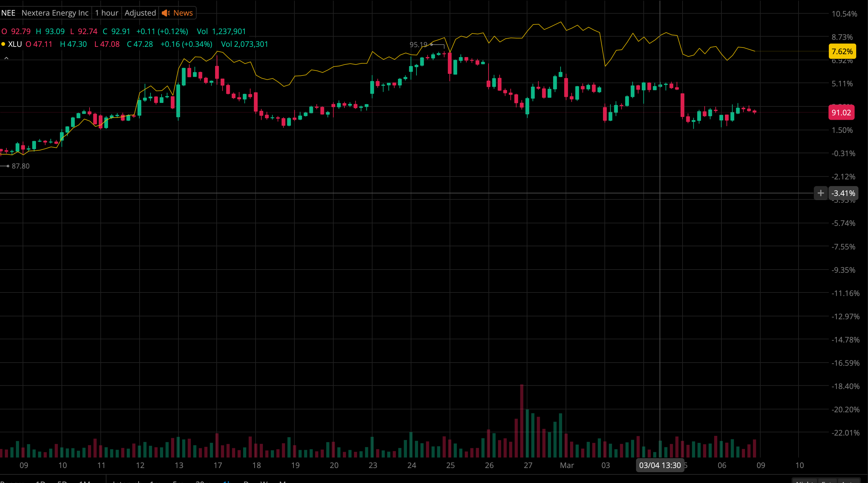Open the News link in chart header
This screenshot has height=483, width=868.
click(183, 13)
